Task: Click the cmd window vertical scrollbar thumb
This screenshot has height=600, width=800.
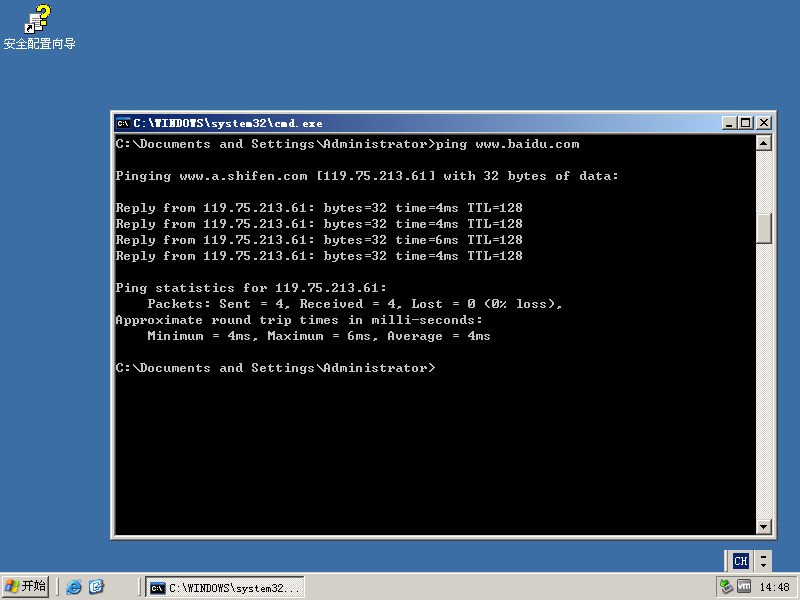Action: tap(763, 228)
